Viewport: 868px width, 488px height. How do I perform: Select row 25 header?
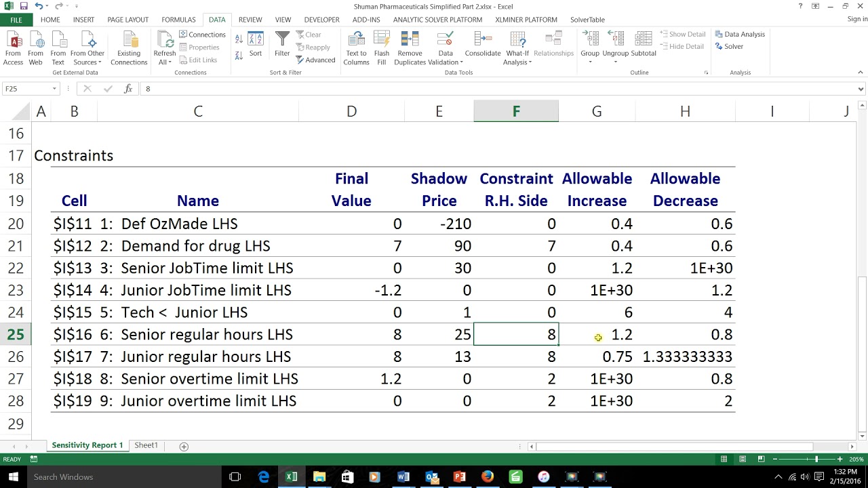[16, 334]
